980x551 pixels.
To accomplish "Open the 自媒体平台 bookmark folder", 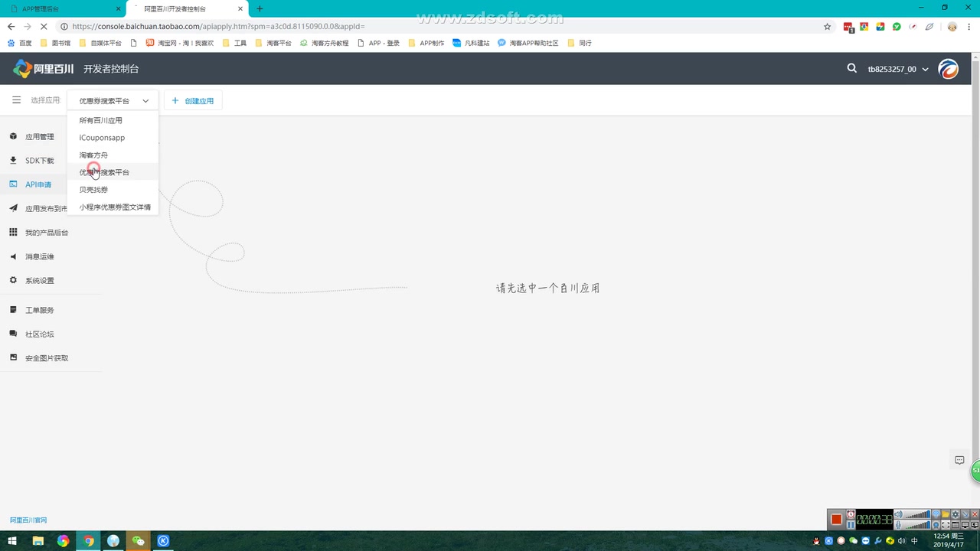I will point(101,43).
